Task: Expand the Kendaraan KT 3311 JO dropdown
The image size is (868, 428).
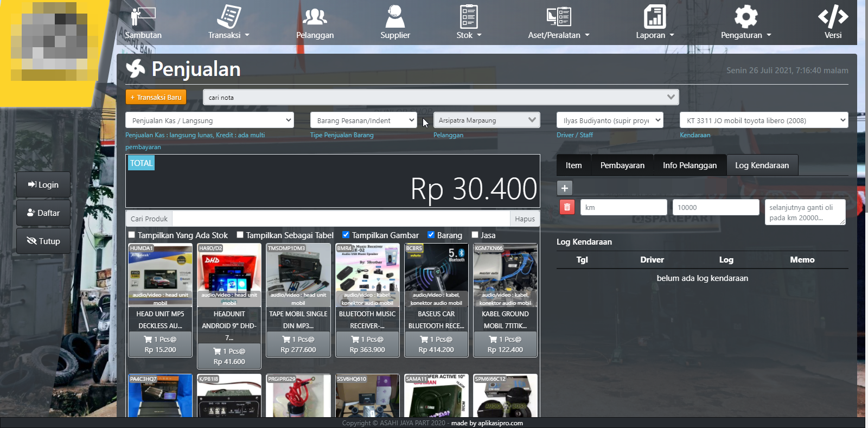Action: tap(763, 120)
